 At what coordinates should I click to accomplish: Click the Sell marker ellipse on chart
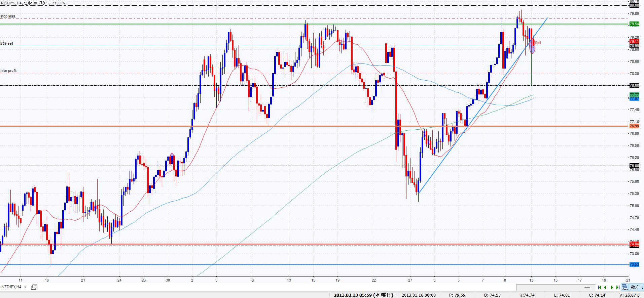pyautogui.click(x=532, y=47)
